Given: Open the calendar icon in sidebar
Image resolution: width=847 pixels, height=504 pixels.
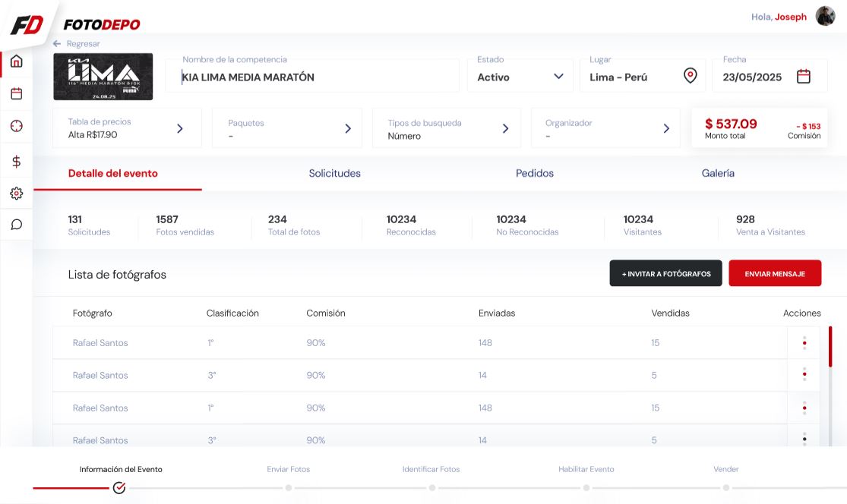Looking at the screenshot, I should 16,94.
